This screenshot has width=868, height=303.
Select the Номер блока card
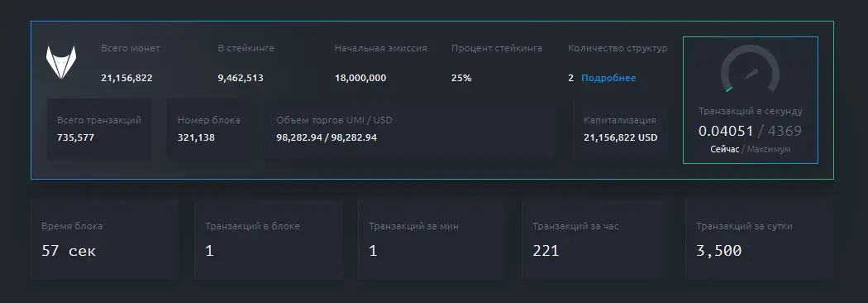[211, 128]
